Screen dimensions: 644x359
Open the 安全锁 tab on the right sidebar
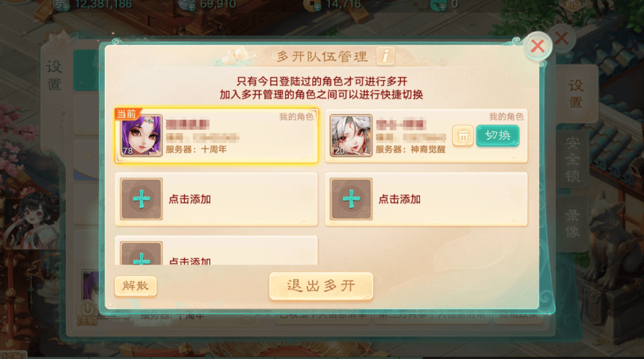(573, 159)
